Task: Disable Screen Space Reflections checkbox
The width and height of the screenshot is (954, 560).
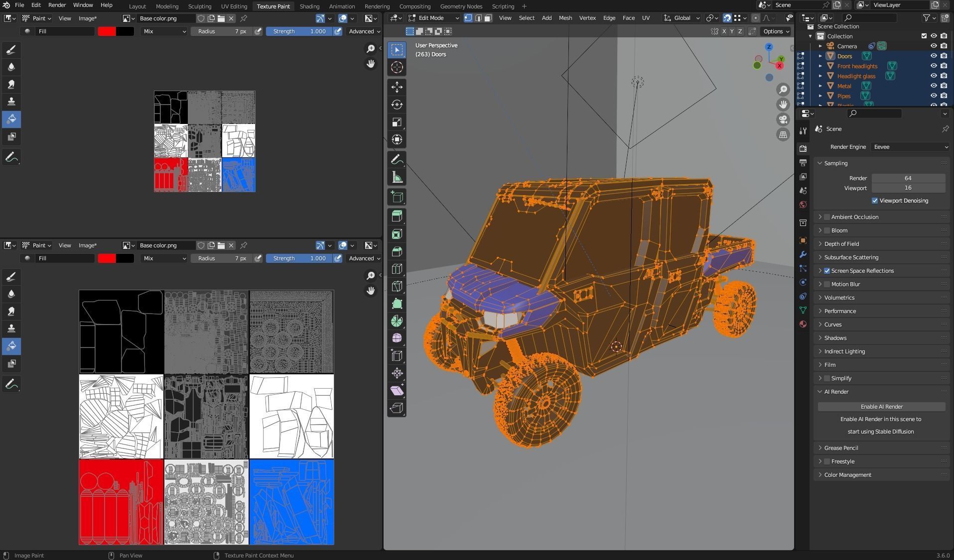Action: [827, 271]
